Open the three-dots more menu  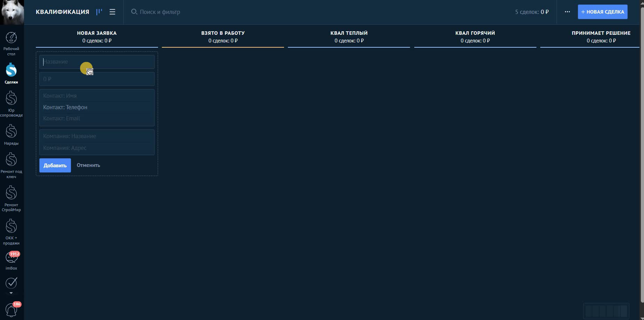(567, 12)
